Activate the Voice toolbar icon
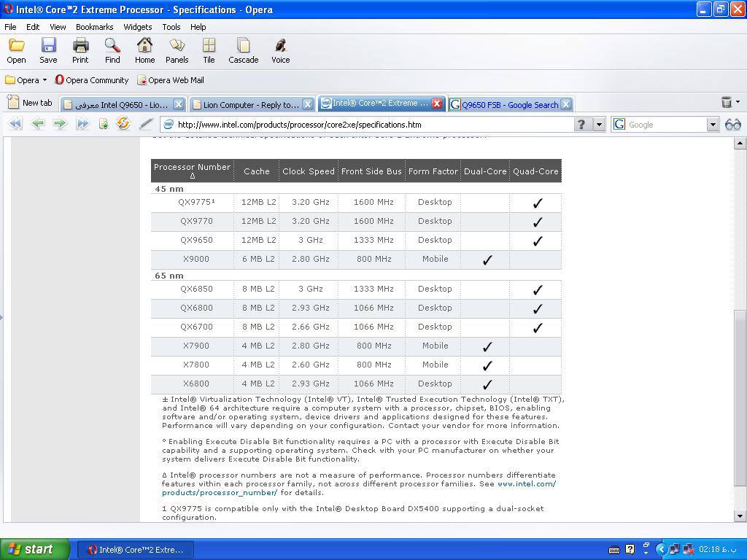This screenshot has width=747, height=560. [281, 51]
